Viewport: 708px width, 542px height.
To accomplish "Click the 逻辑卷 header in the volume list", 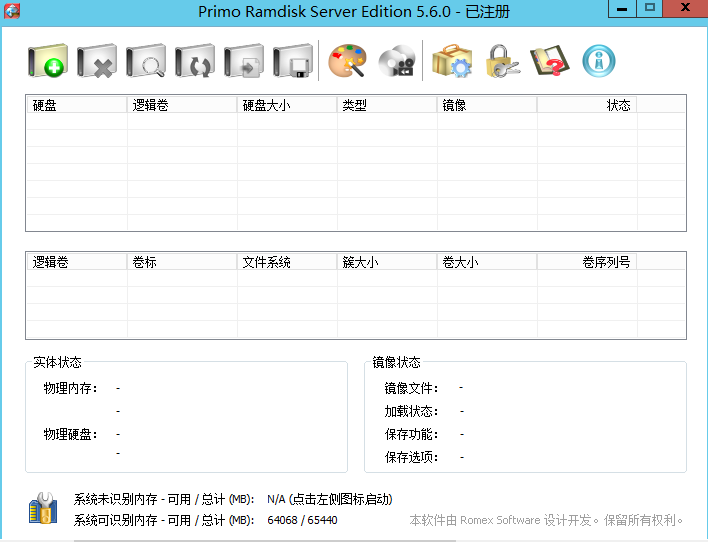I will click(x=77, y=262).
